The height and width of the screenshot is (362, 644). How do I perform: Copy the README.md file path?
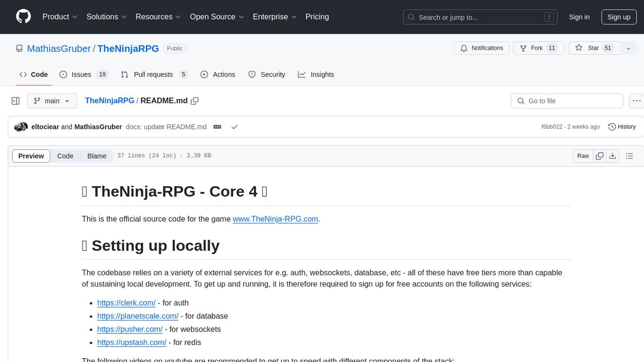pyautogui.click(x=195, y=100)
